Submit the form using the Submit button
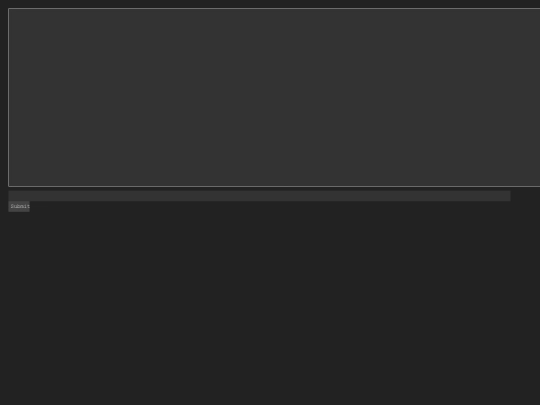 19,206
